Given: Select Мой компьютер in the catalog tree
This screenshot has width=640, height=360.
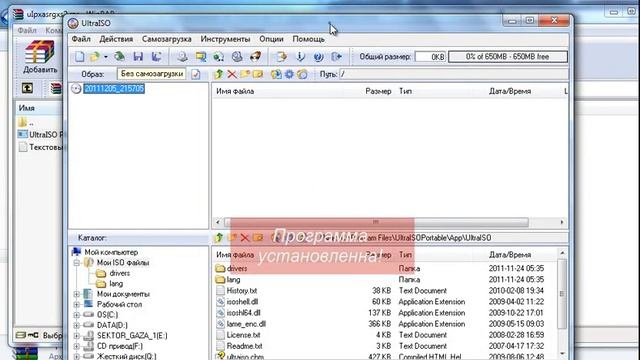Looking at the screenshot, I should [x=111, y=252].
